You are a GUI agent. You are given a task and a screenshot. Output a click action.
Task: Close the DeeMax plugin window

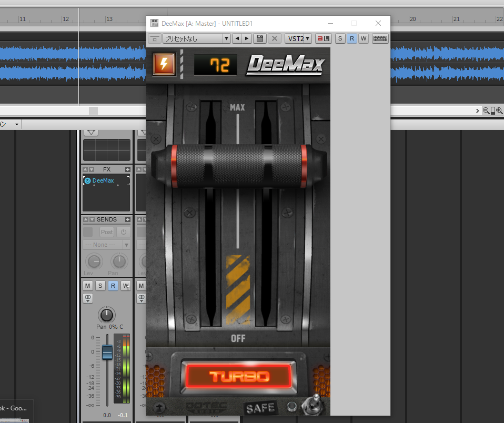pos(378,23)
